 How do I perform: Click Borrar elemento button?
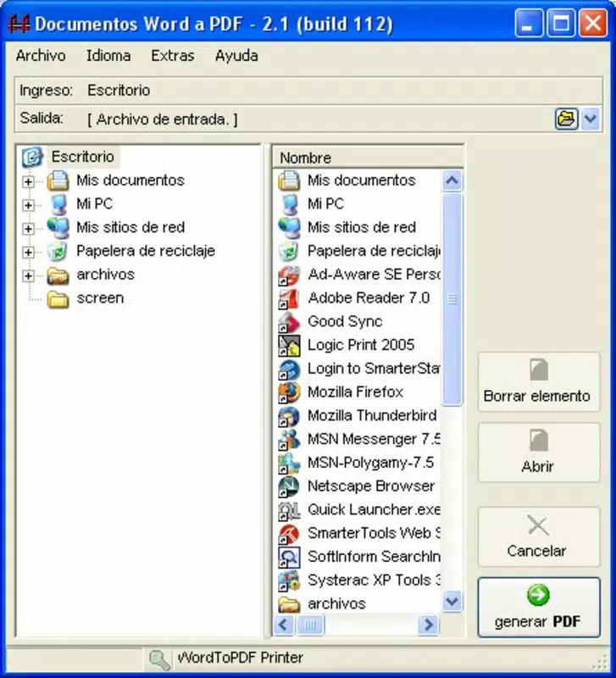pyautogui.click(x=539, y=382)
